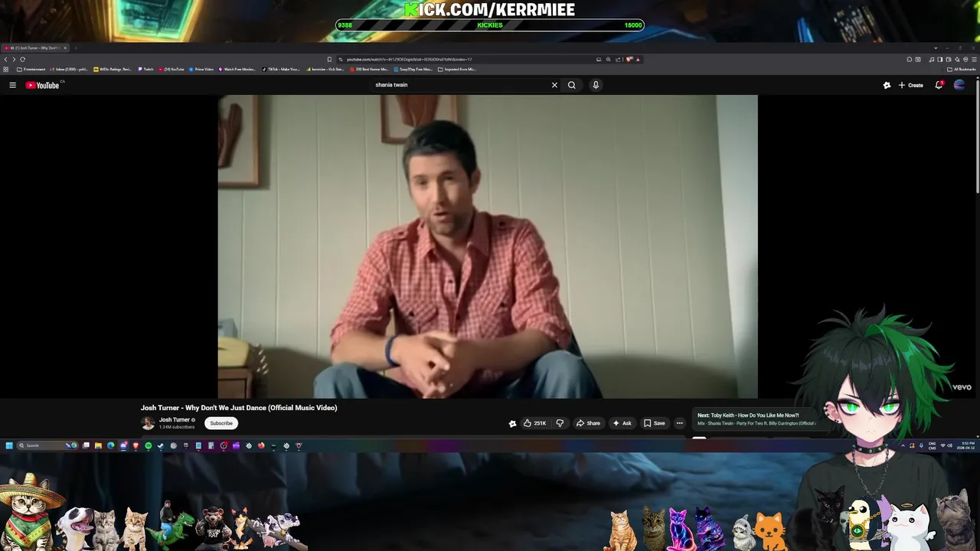Click the Brave Shields lion icon

[629, 59]
